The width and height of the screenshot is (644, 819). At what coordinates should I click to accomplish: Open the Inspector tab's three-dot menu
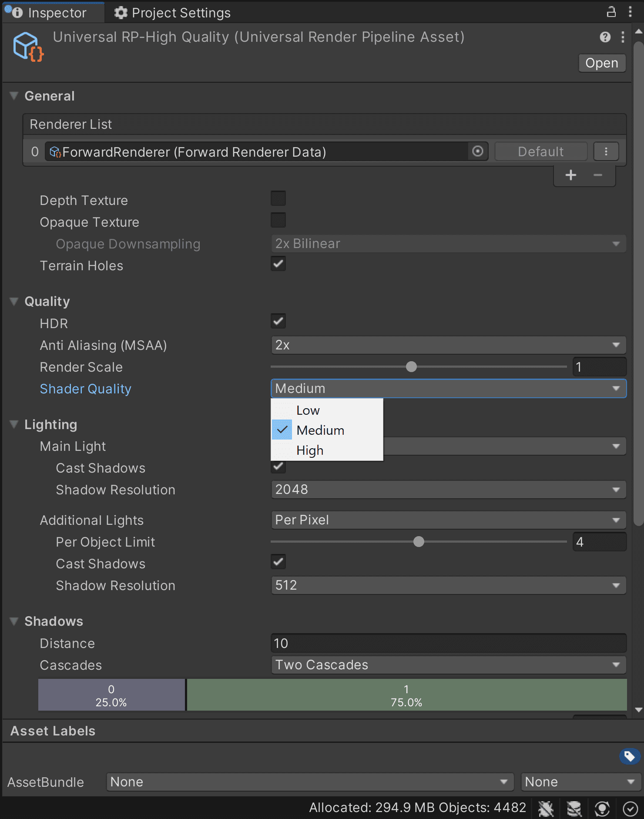tap(630, 12)
